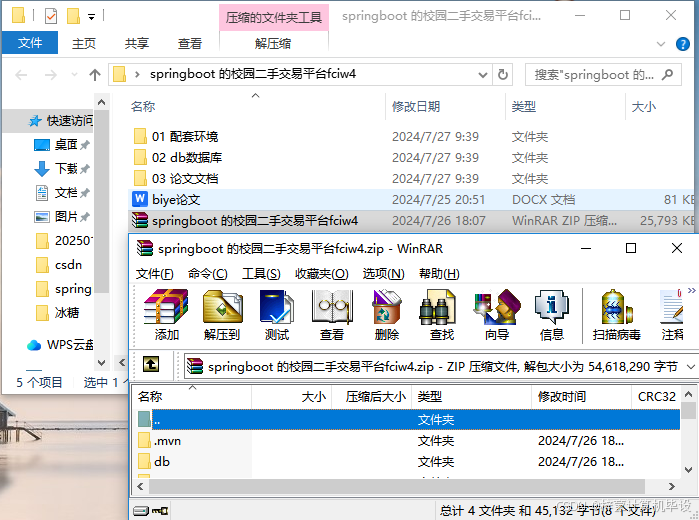Click the Comment (注释) toolbar icon
The width and height of the screenshot is (699, 520).
coord(672,315)
